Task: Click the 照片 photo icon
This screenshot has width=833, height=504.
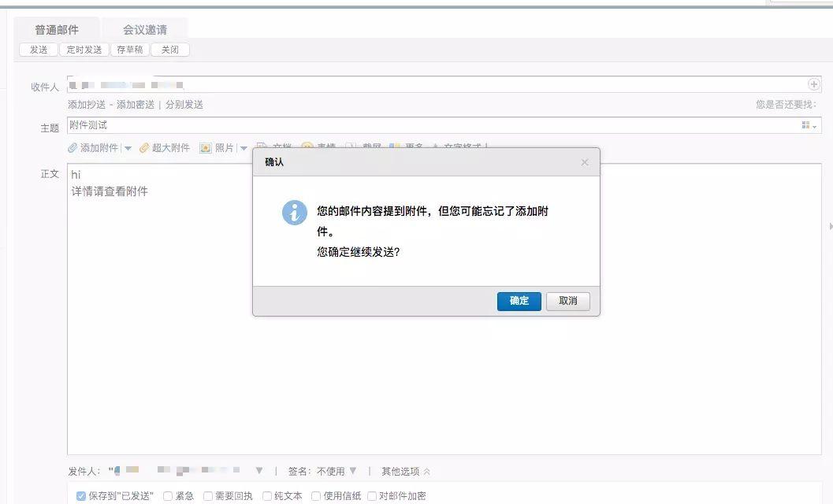Action: click(x=206, y=148)
